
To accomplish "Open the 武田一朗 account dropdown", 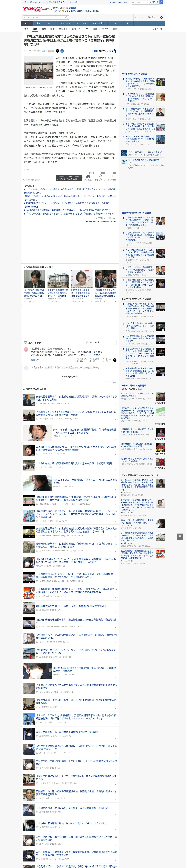I will [x=154, y=2].
